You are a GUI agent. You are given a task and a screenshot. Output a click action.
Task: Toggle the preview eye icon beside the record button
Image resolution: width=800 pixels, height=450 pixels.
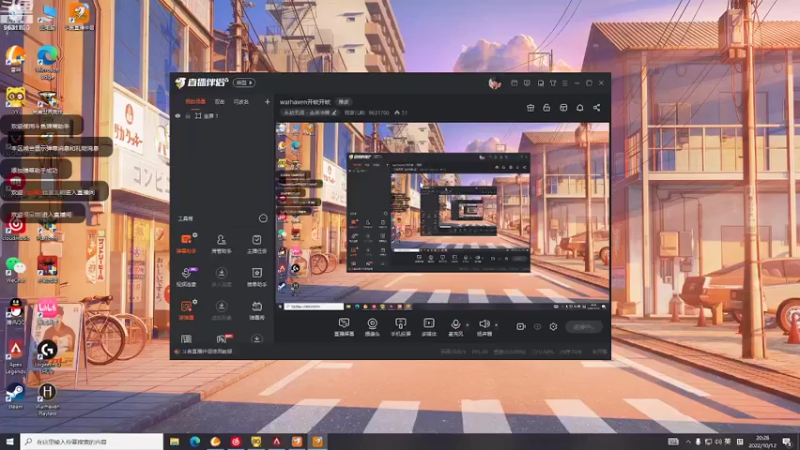[x=537, y=327]
